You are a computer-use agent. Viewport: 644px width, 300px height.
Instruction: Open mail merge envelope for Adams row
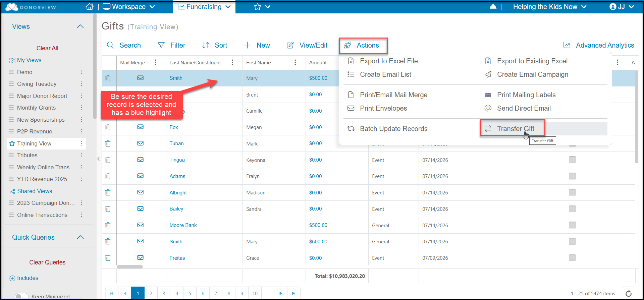(x=141, y=176)
